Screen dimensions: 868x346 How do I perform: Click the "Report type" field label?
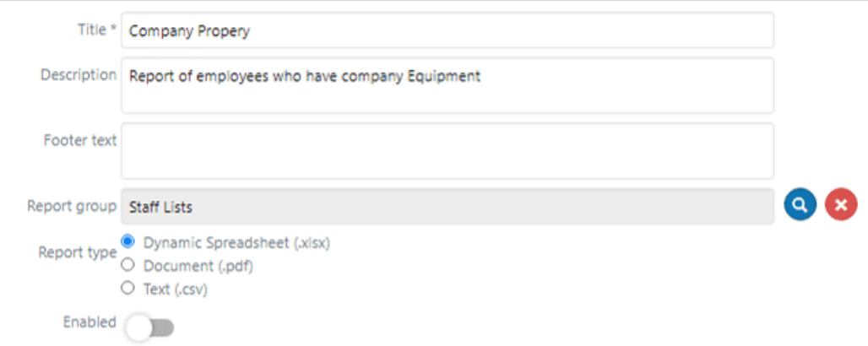[78, 252]
